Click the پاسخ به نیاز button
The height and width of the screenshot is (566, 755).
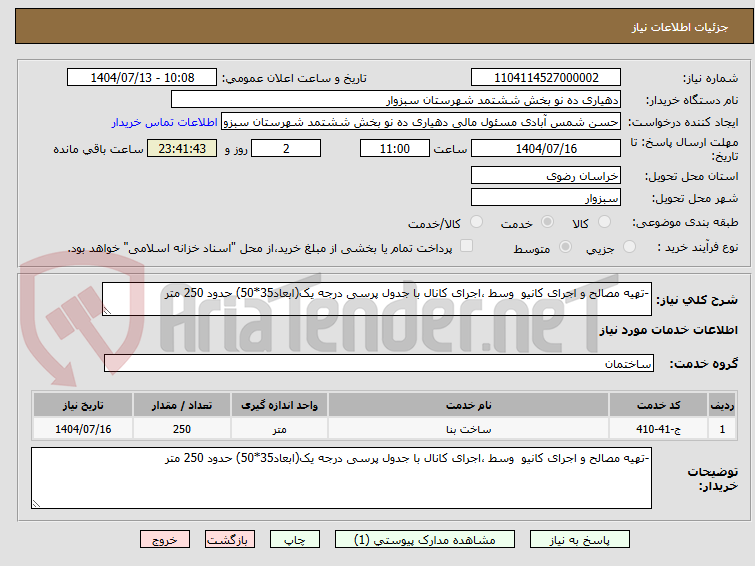click(580, 540)
